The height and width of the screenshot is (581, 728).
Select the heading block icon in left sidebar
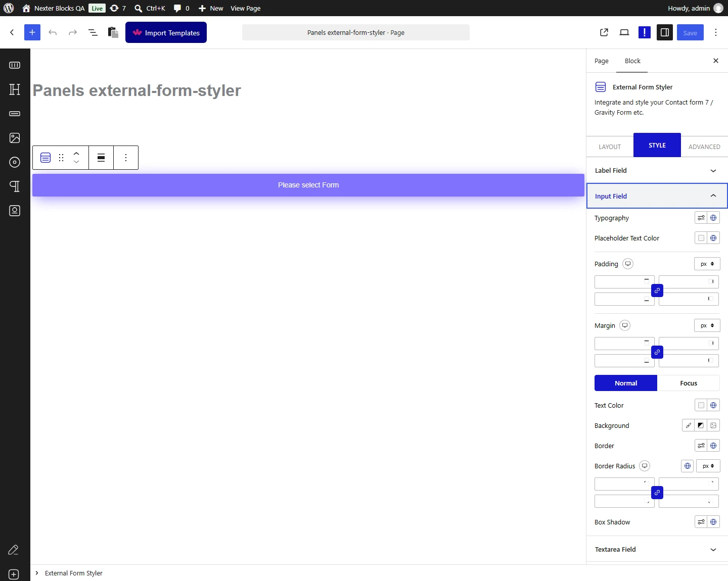click(x=15, y=89)
